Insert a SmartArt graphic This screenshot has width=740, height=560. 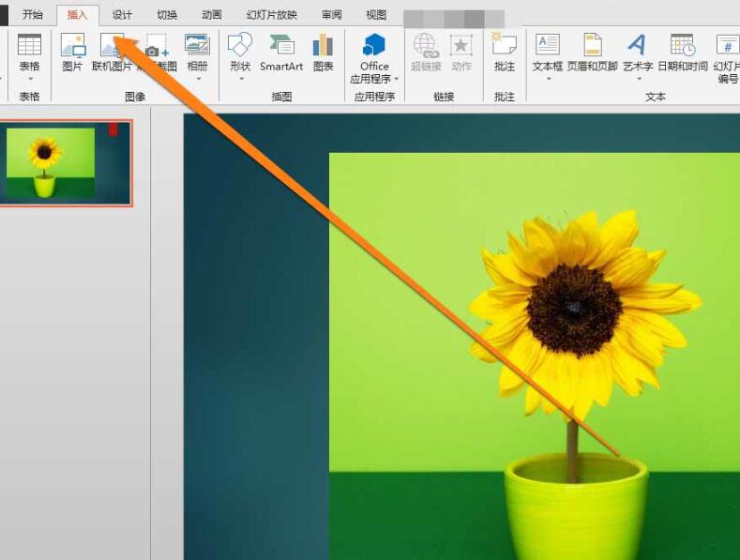[281, 45]
